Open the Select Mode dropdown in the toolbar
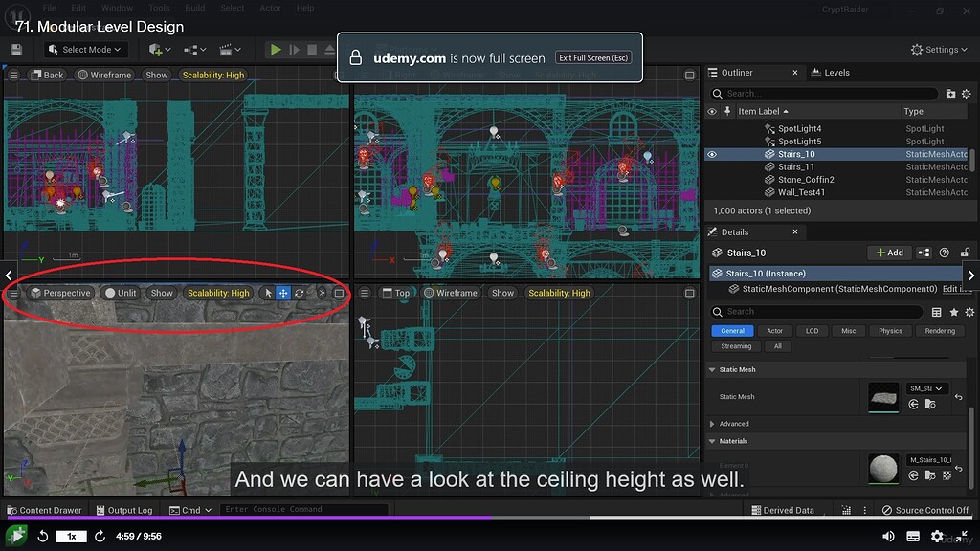This screenshot has width=980, height=551. point(84,49)
